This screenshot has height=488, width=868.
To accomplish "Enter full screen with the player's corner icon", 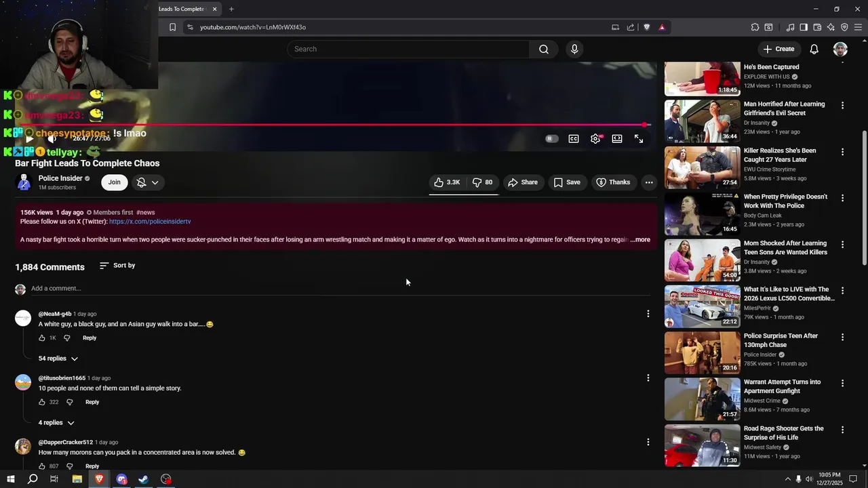I will [x=639, y=139].
